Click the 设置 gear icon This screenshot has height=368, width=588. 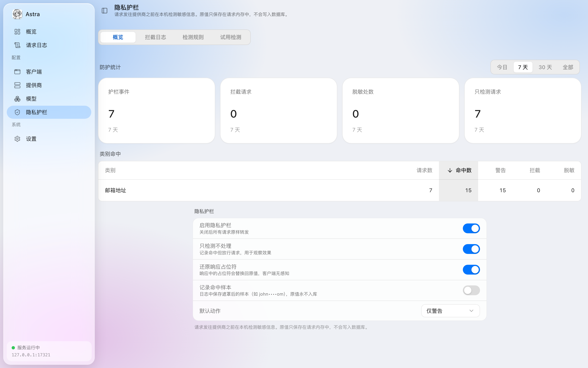17,139
